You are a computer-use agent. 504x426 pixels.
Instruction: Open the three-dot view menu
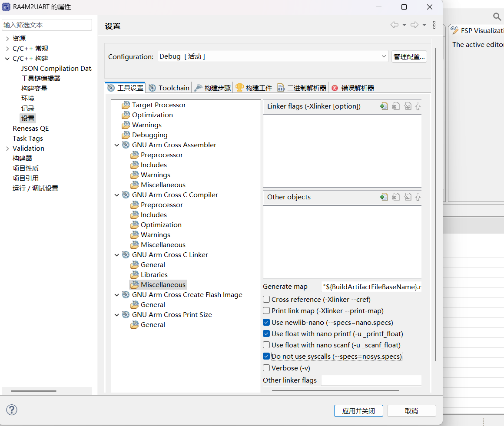pyautogui.click(x=434, y=25)
